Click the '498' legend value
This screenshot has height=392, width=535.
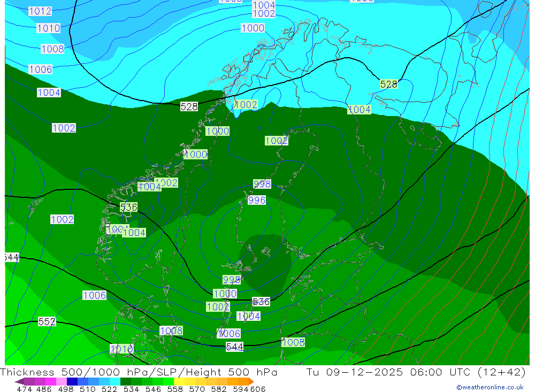pos(65,389)
